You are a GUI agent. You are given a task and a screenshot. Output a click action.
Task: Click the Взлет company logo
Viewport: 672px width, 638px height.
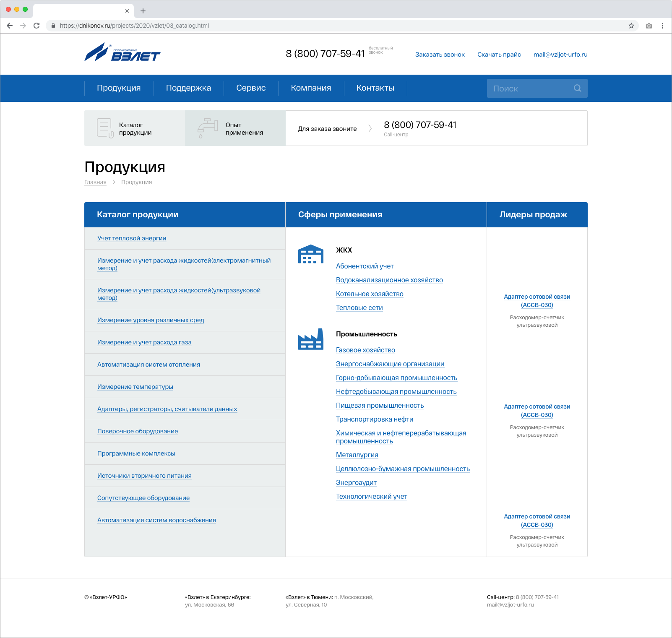point(122,53)
